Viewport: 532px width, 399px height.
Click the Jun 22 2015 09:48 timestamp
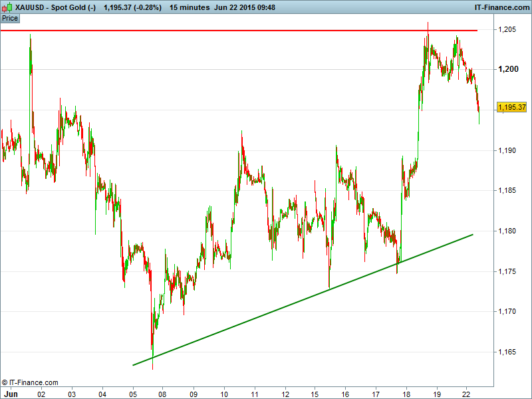(242, 7)
